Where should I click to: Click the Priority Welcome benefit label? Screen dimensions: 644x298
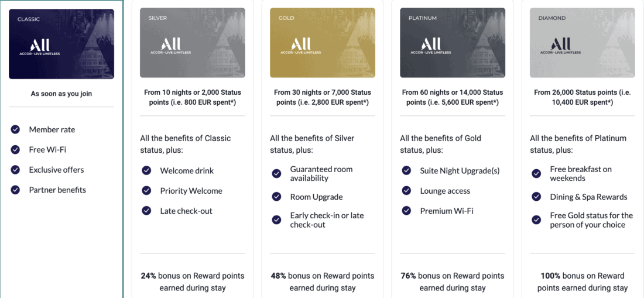point(191,191)
